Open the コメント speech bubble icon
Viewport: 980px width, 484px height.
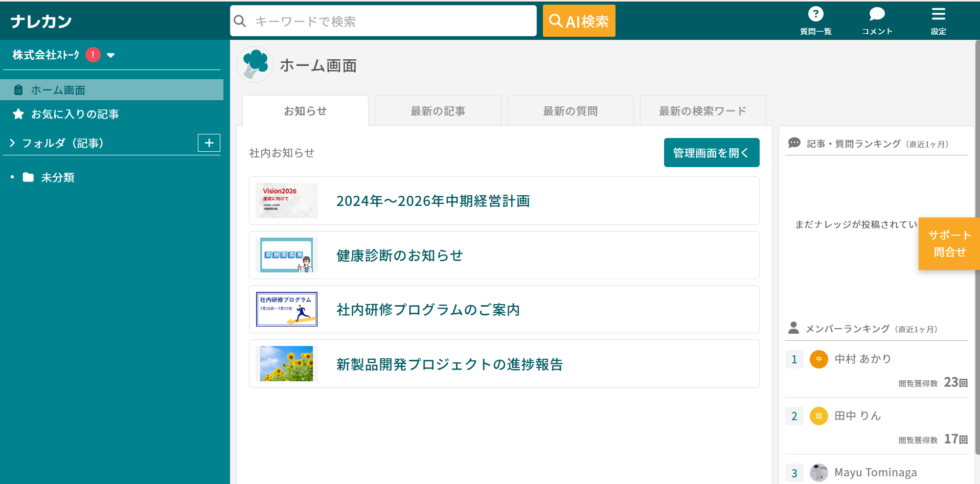(877, 14)
